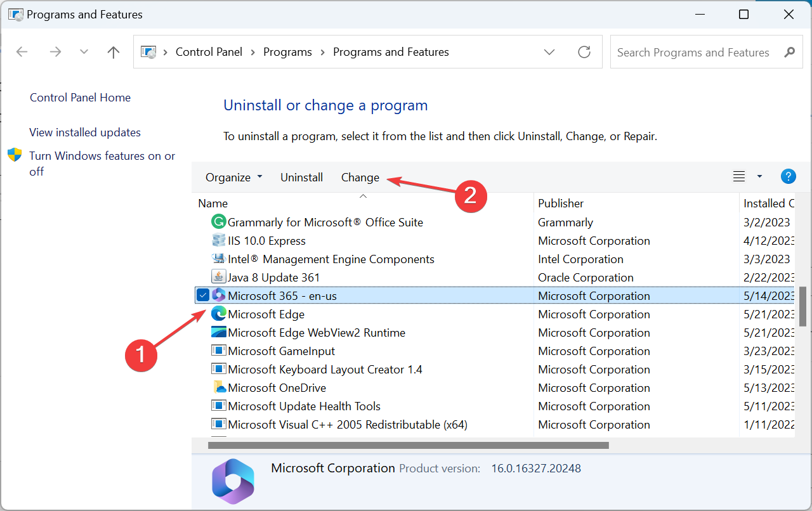This screenshot has height=511, width=812.
Task: Change list view with the view icon
Action: [x=739, y=177]
